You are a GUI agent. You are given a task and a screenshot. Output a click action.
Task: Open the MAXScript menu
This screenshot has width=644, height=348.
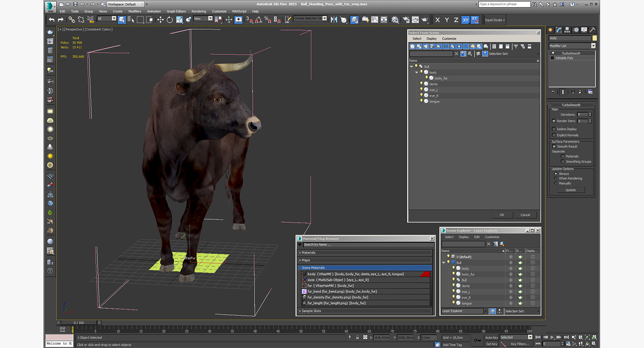click(x=239, y=11)
